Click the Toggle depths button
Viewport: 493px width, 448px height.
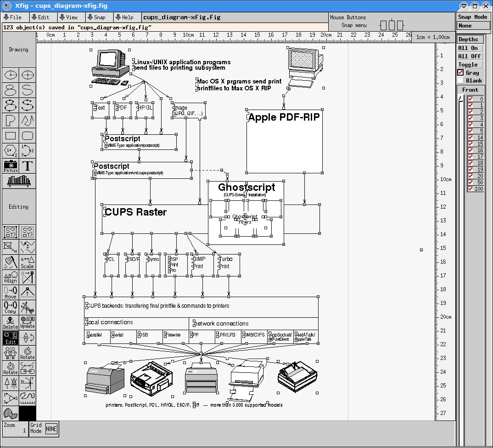(x=470, y=64)
